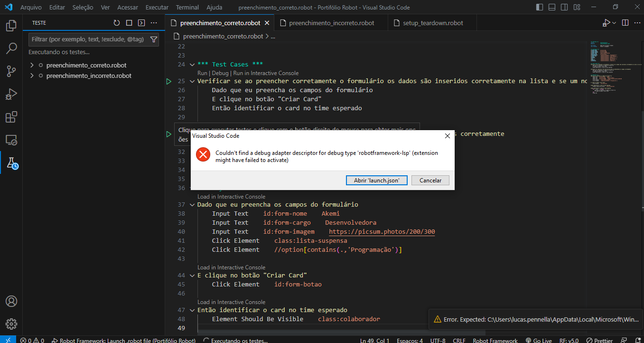Collapse the Test Cases section at line 24
644x343 pixels.
192,65
